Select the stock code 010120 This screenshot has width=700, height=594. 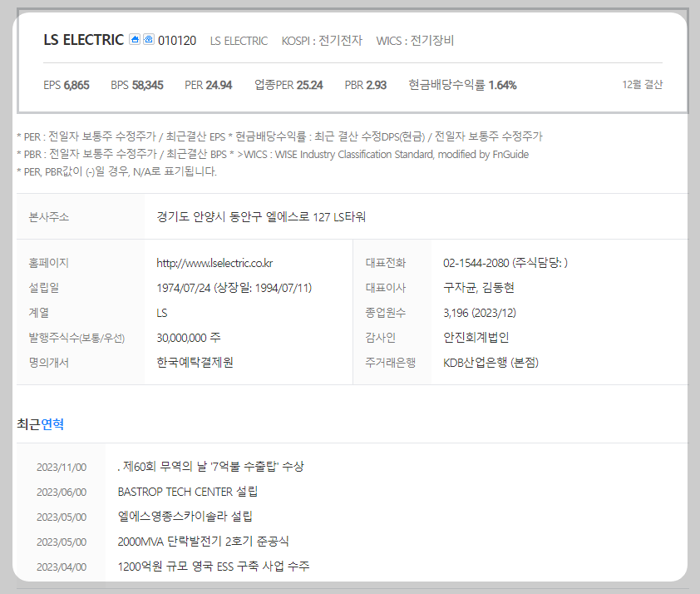point(177,41)
